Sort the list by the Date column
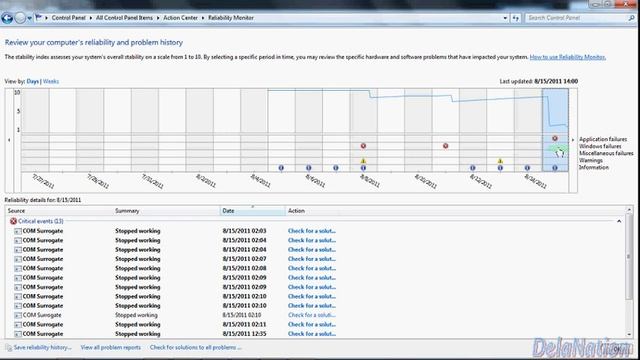Image resolution: width=640 pixels, height=360 pixels. tap(253, 211)
